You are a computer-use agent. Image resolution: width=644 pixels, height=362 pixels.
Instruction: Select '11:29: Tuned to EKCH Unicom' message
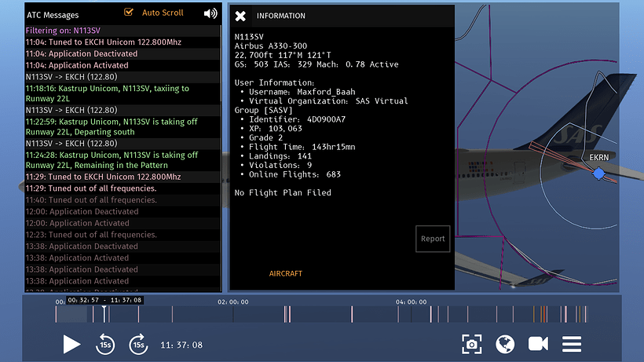pyautogui.click(x=123, y=177)
